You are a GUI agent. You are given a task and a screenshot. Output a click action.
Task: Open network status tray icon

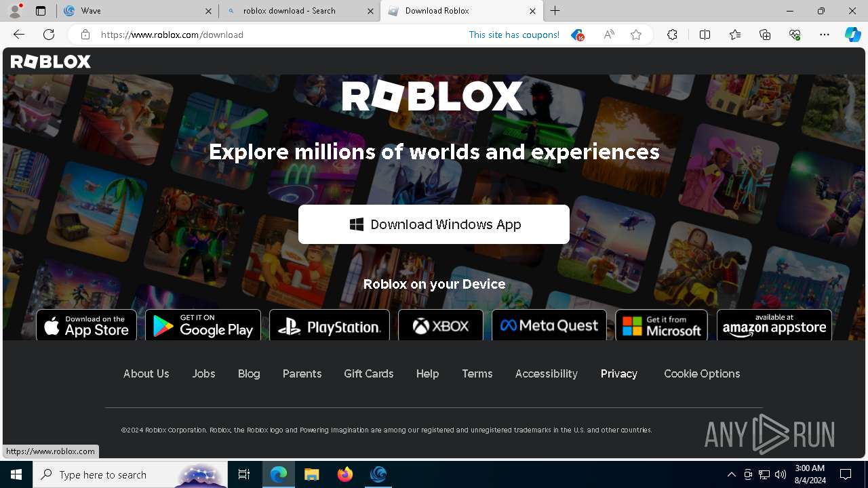pos(764,474)
